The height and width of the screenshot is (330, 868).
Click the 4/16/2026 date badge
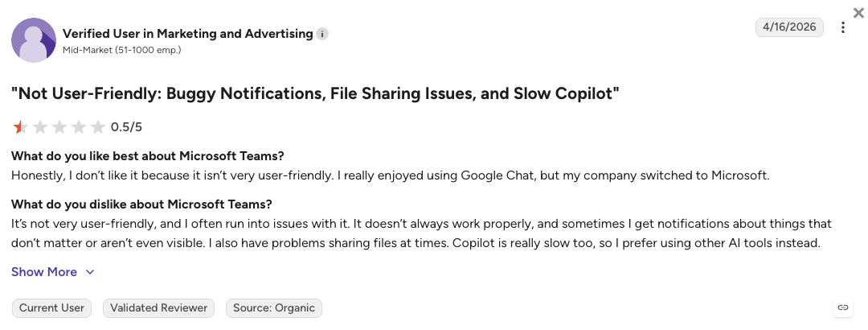tap(789, 27)
